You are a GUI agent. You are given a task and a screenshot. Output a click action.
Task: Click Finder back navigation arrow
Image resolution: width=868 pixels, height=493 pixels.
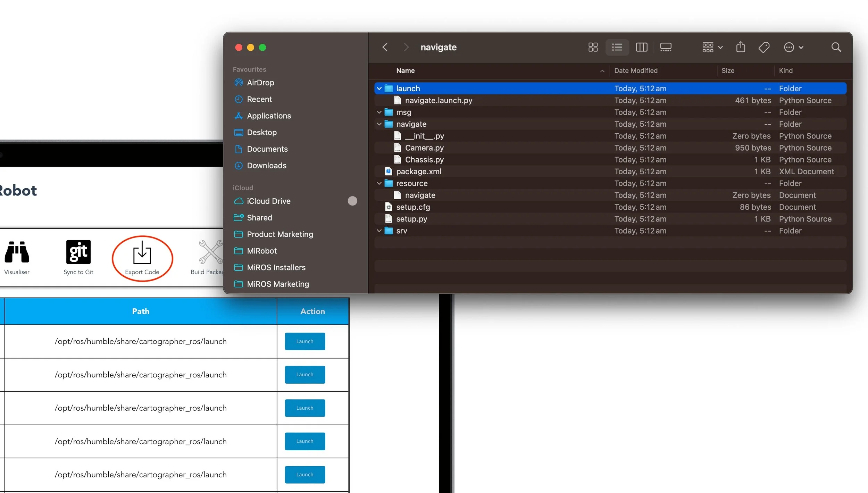point(385,47)
